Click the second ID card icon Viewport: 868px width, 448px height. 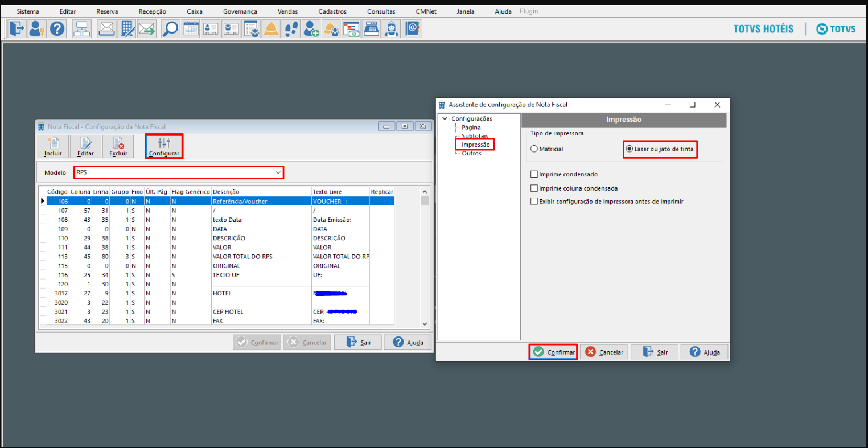[x=231, y=28]
